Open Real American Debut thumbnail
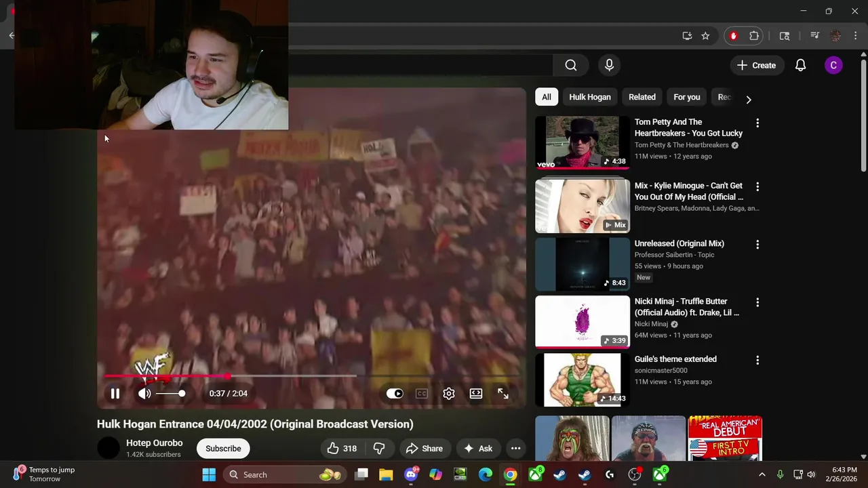The image size is (868, 488). (x=725, y=439)
